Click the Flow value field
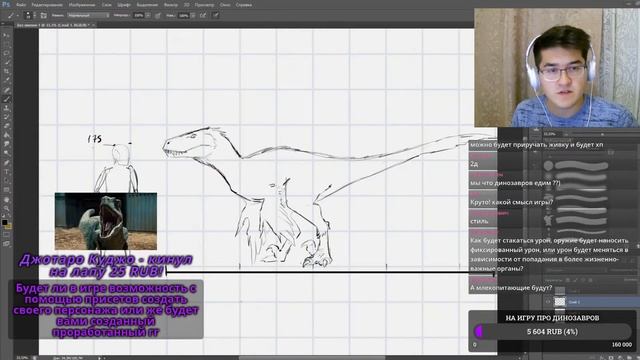 coord(183,16)
